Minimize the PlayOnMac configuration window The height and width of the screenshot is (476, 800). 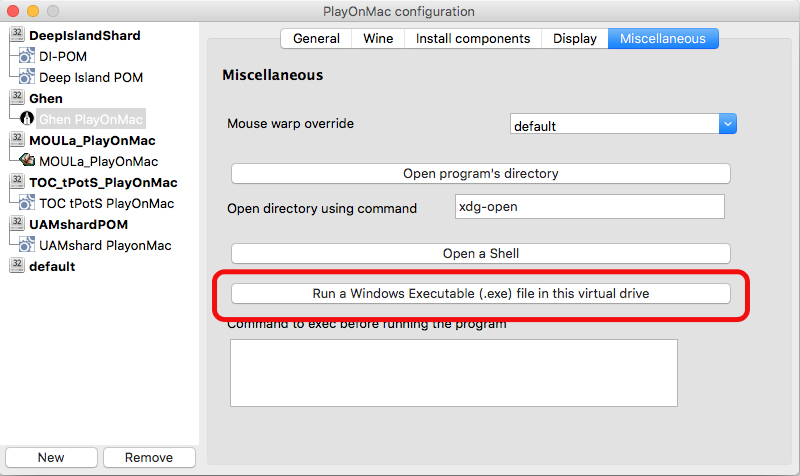click(33, 11)
